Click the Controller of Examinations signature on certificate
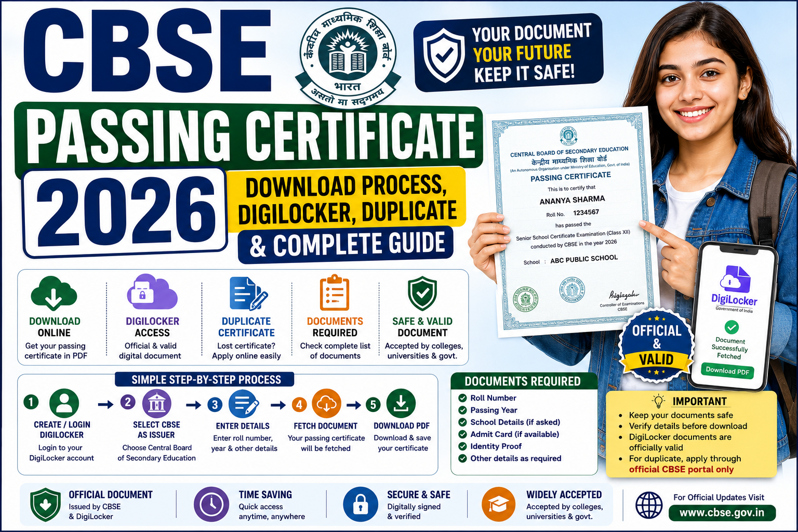 623,296
